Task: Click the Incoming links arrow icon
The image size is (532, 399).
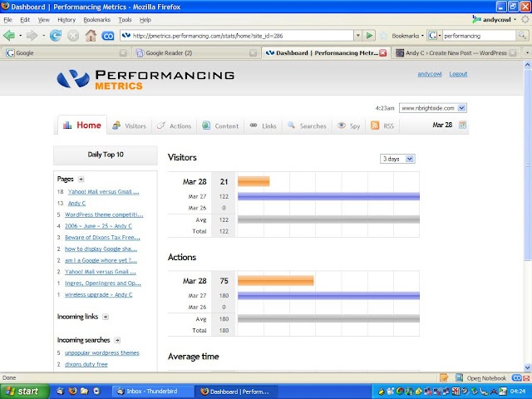Action: coord(106,317)
